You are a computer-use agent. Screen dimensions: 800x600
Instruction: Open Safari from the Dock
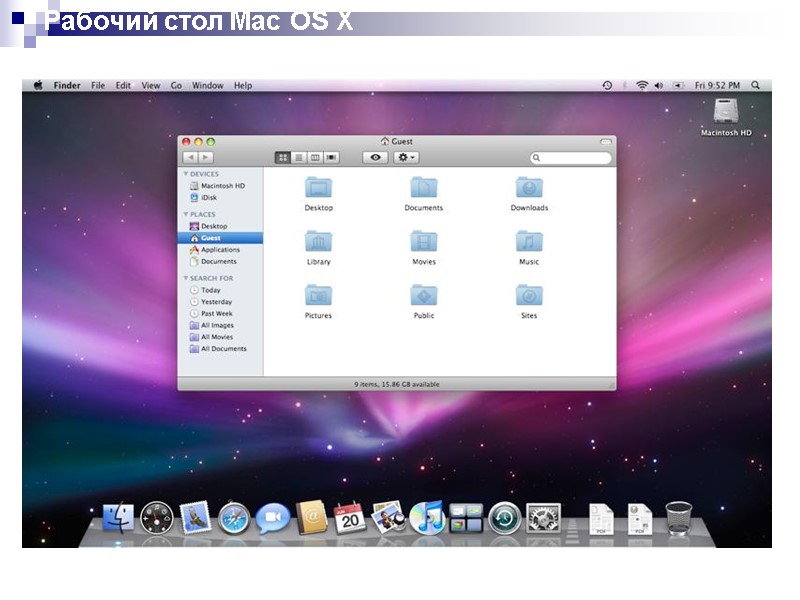click(232, 518)
